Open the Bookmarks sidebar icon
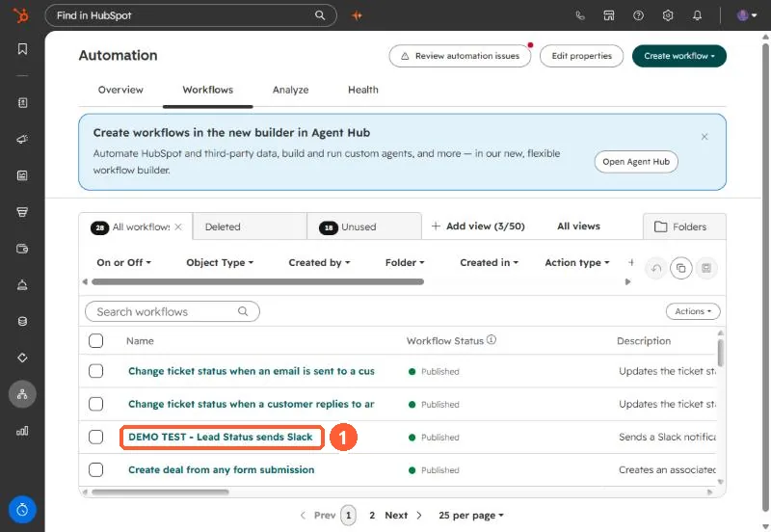This screenshot has height=532, width=771. [x=22, y=49]
